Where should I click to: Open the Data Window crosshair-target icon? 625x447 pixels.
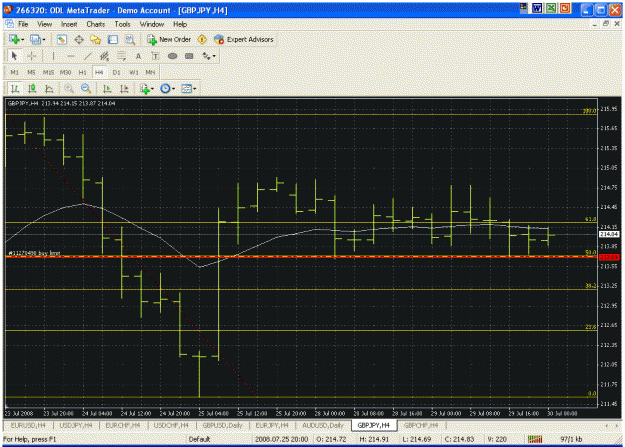coord(79,39)
